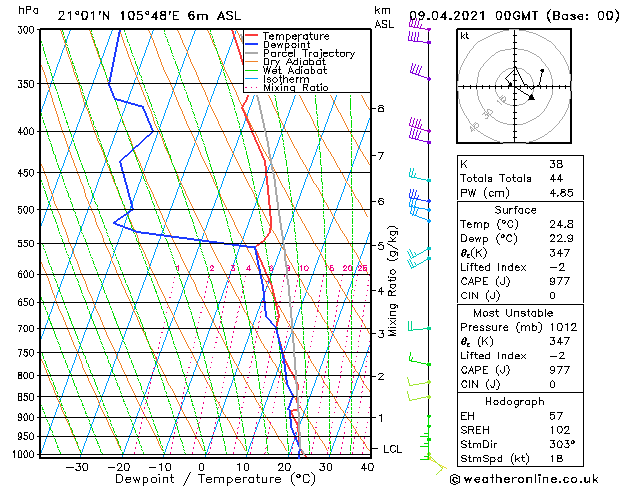This screenshot has height=486, width=629.
Task: Click the date 09.04.2021 in header
Action: coord(447,16)
